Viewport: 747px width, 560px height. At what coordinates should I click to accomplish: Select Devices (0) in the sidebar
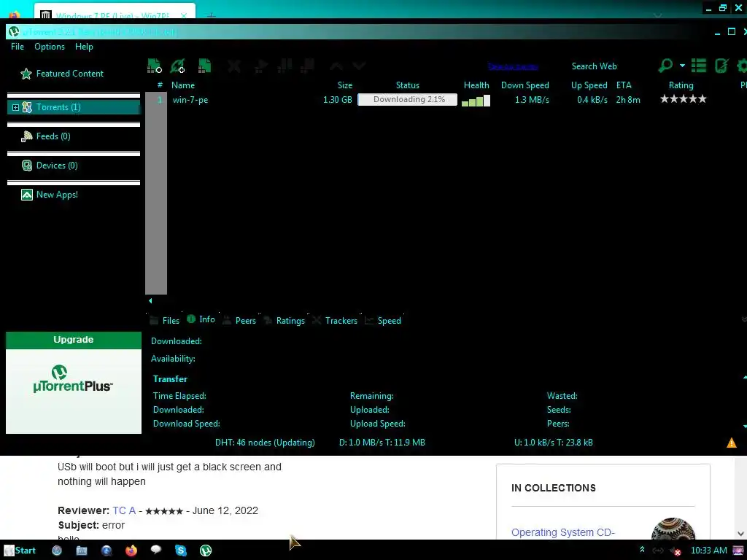57,166
